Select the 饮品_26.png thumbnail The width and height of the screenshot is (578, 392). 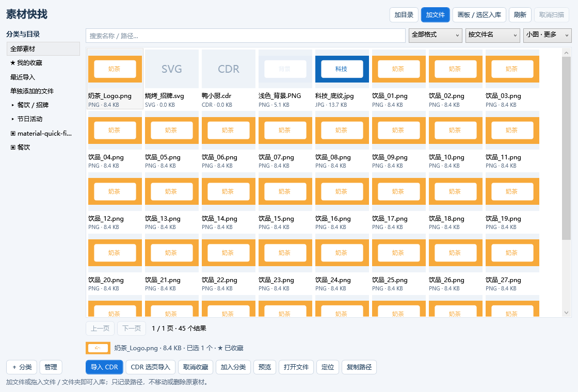tap(456, 253)
